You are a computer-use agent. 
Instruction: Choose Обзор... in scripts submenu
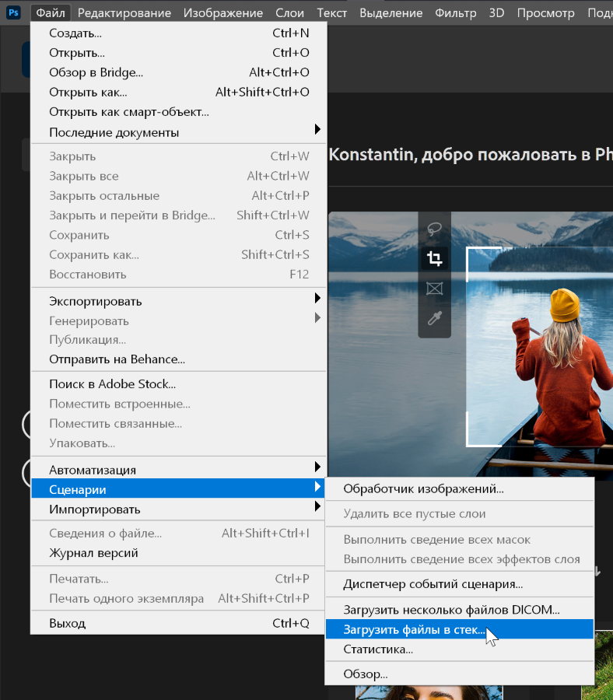[460, 674]
